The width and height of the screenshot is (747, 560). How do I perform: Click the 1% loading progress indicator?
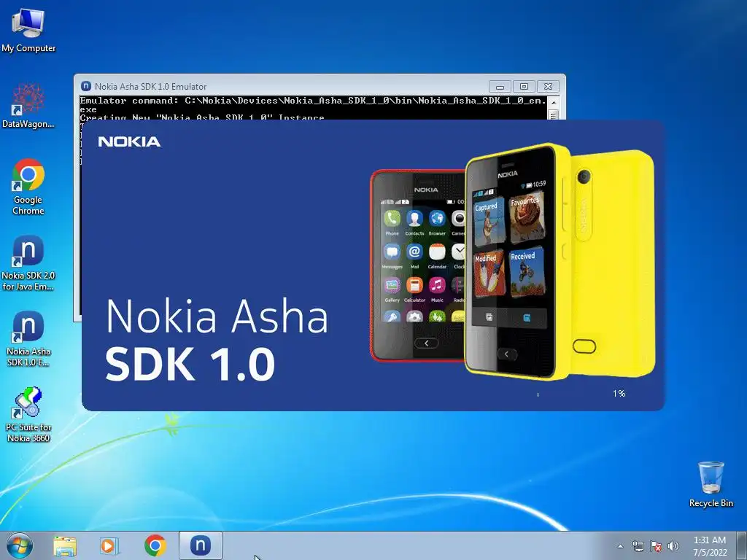pos(619,393)
